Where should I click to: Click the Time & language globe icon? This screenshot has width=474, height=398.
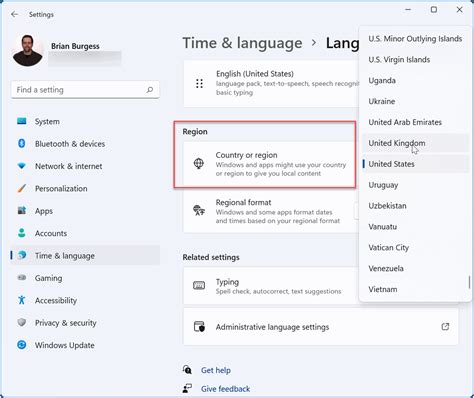pyautogui.click(x=22, y=255)
